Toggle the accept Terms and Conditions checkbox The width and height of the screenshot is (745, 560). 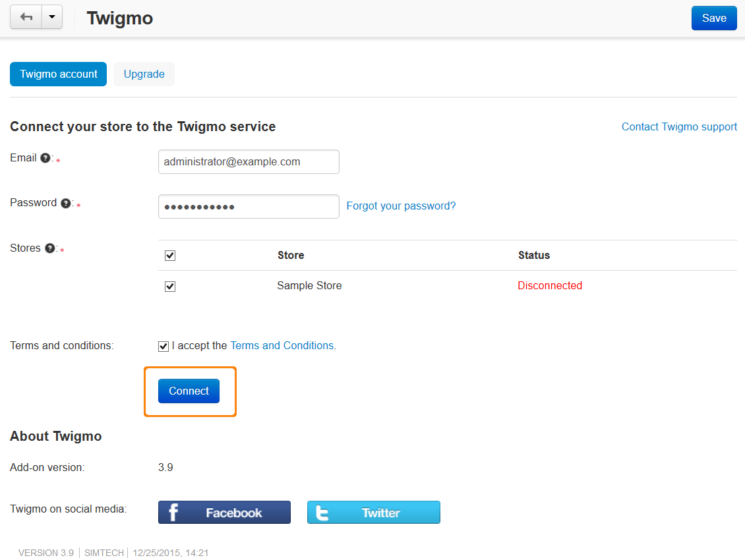coord(164,347)
